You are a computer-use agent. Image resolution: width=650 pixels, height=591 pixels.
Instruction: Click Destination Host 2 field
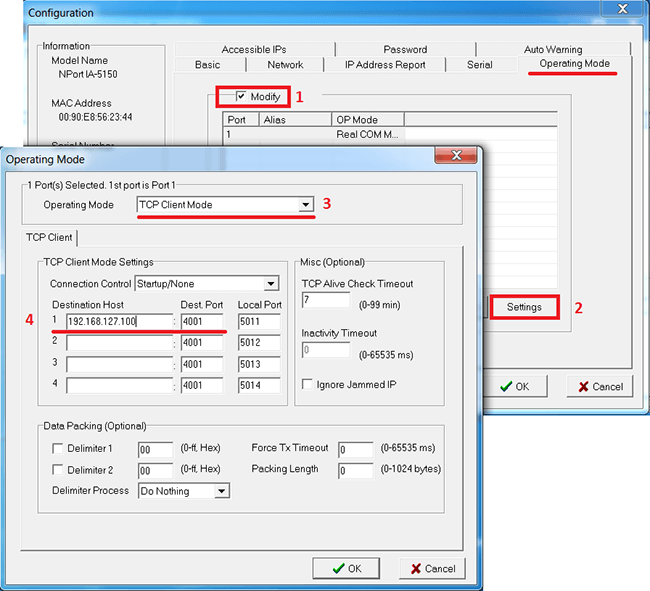click(119, 343)
